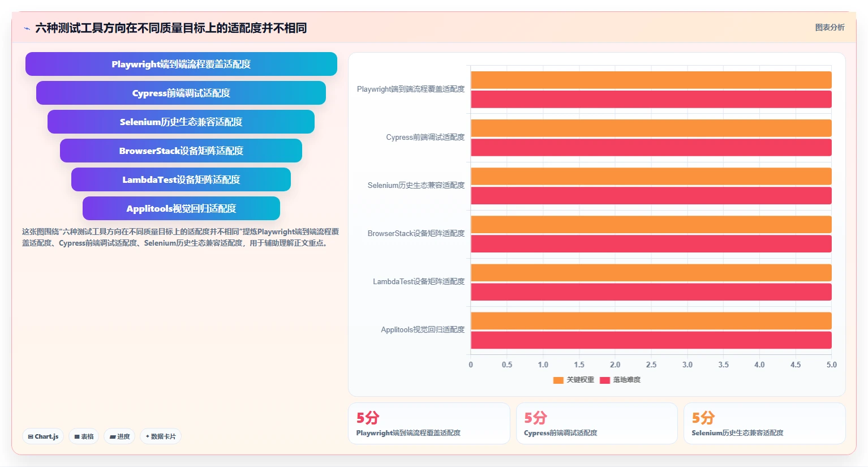Click the x-axis tick 5.0
The height and width of the screenshot is (467, 868).
click(x=831, y=365)
